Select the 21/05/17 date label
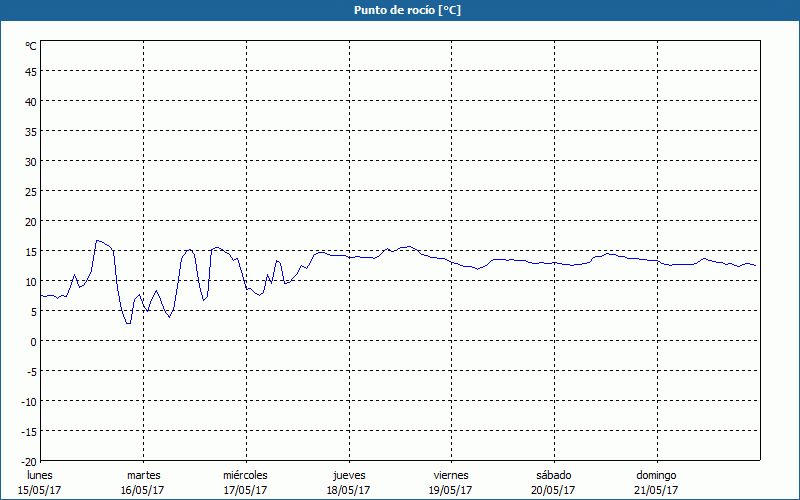The width and height of the screenshot is (800, 500). pyautogui.click(x=656, y=490)
